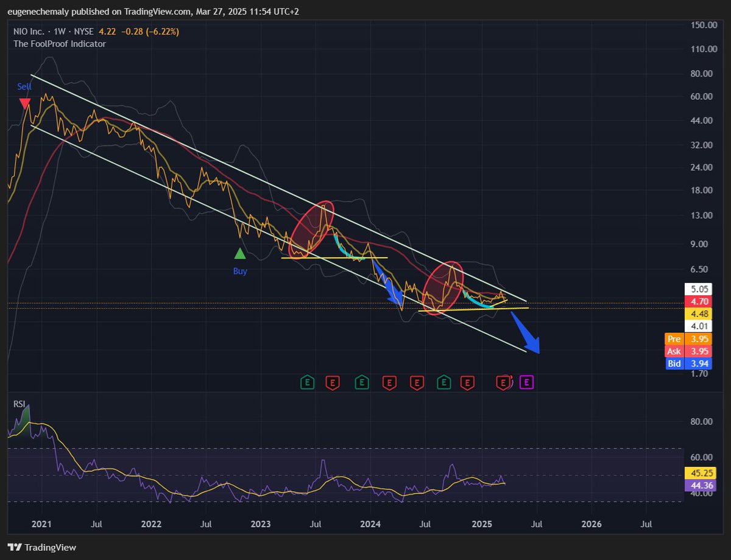The height and width of the screenshot is (560, 731).
Task: Click the first green hexagon earnings icon
Action: pyautogui.click(x=307, y=383)
